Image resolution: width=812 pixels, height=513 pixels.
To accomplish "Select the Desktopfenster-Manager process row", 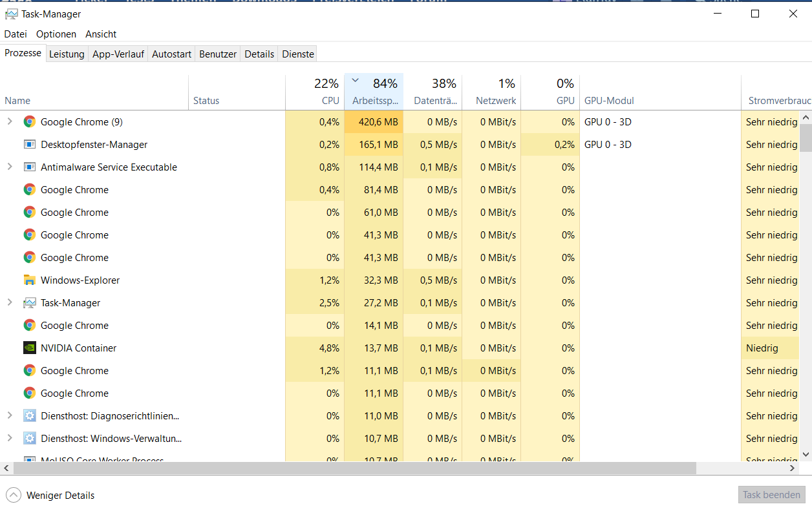I will [400, 144].
